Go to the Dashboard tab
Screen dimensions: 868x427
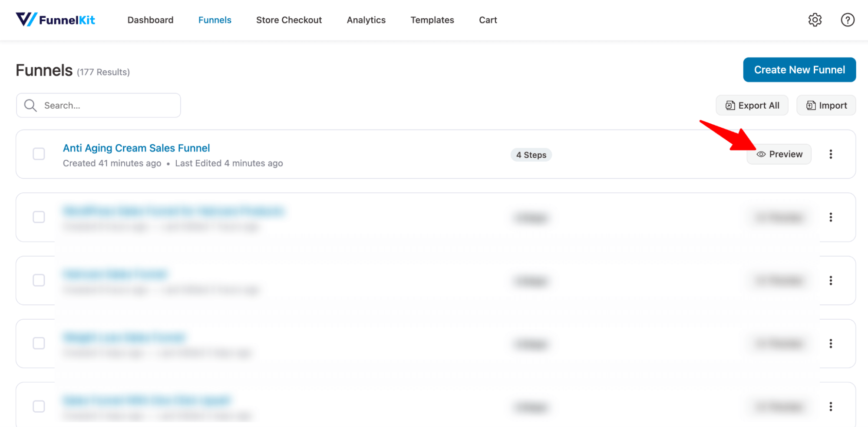pyautogui.click(x=150, y=20)
